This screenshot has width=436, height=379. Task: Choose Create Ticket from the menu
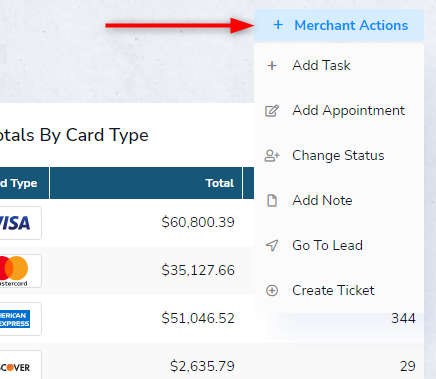[339, 290]
